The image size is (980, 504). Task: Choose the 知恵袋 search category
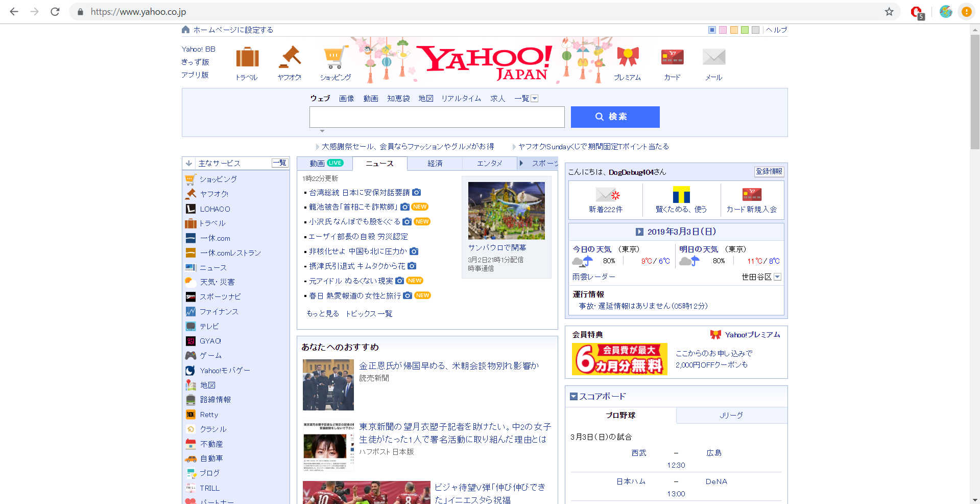coord(398,99)
